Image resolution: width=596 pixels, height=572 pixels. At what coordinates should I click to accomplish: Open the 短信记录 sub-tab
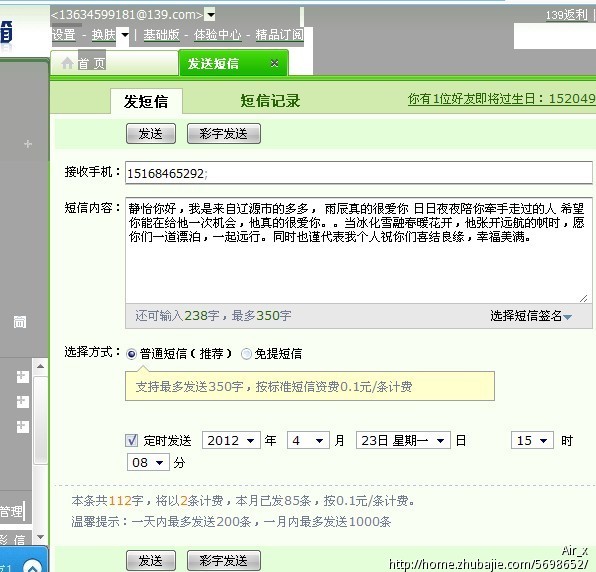(x=270, y=101)
